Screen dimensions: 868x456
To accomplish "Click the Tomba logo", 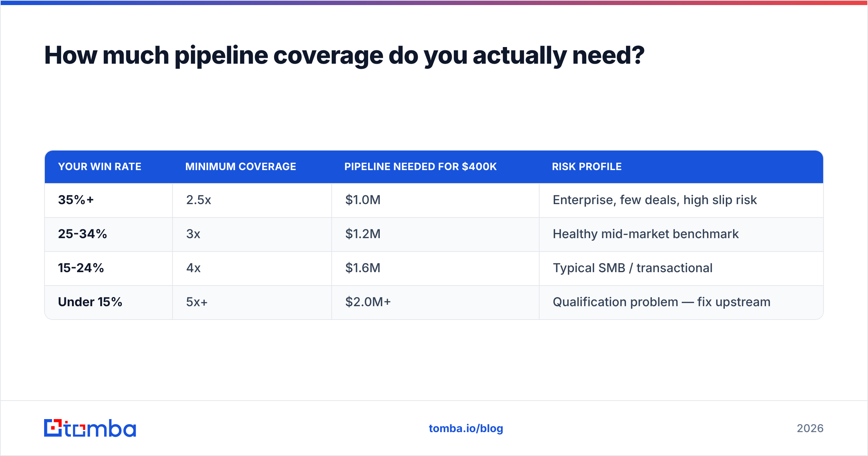I will pos(90,428).
